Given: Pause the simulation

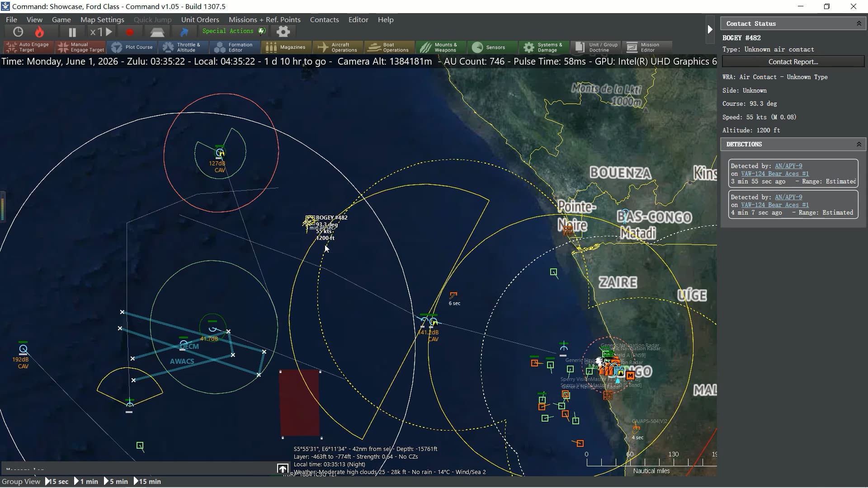Looking at the screenshot, I should [x=72, y=32].
